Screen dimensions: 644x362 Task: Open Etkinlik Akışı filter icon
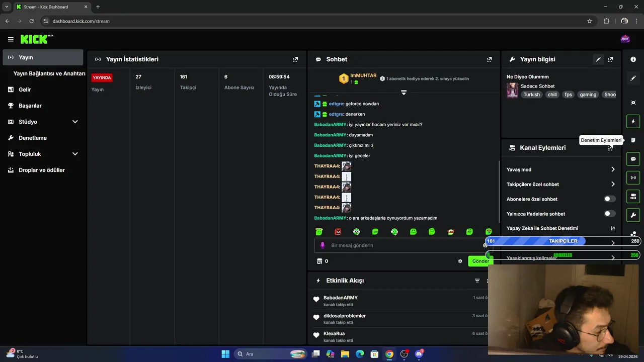click(477, 281)
